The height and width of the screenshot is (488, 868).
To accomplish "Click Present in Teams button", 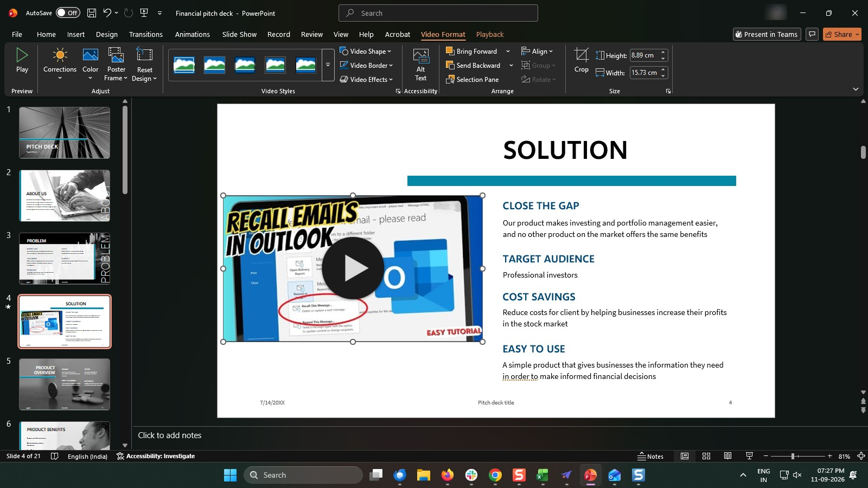I will (x=767, y=34).
